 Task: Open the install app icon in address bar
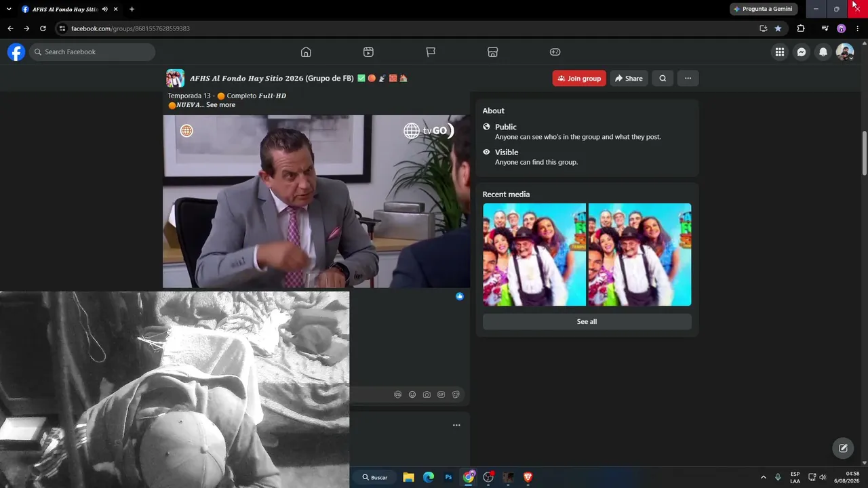764,28
